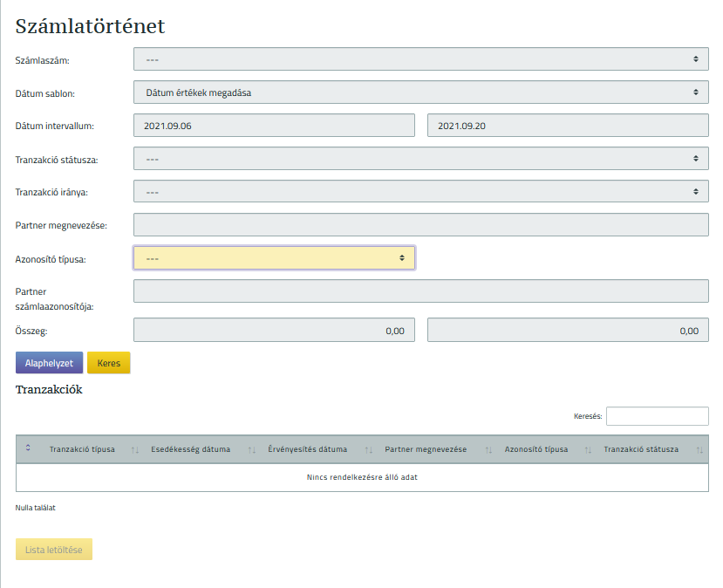Expand the Tranzakció iránya dropdown
Screen dimensions: 723x588
click(x=420, y=192)
